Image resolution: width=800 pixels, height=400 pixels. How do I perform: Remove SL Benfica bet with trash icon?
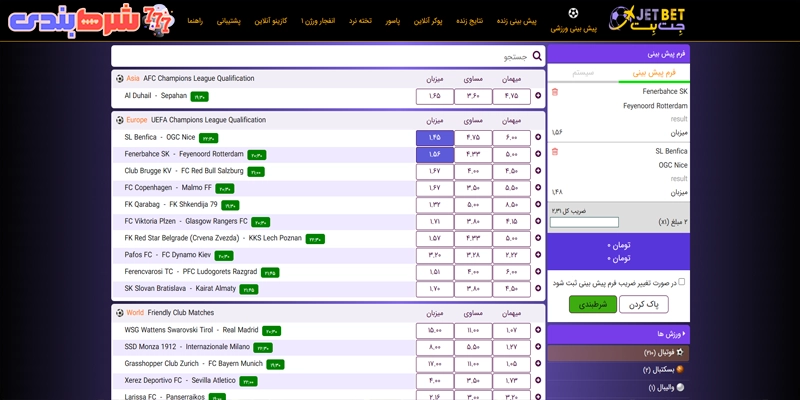point(555,152)
